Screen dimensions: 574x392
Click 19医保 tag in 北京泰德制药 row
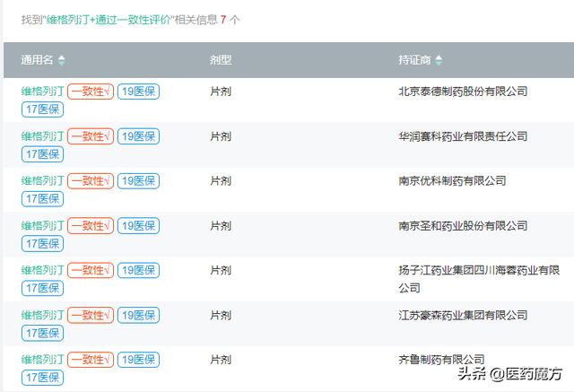tap(138, 91)
